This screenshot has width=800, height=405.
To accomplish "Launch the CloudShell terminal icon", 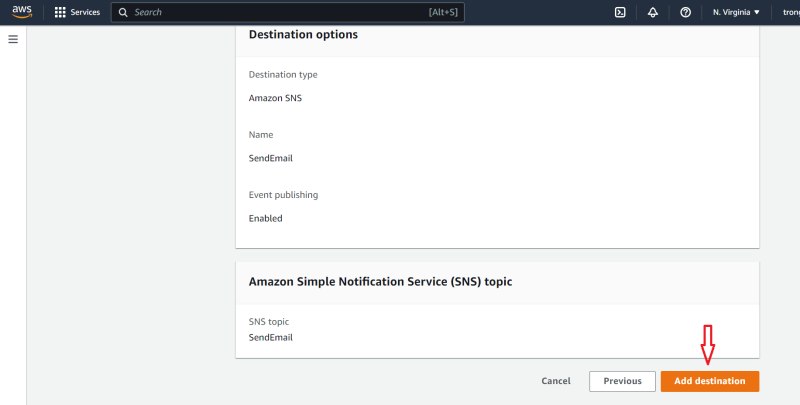I will point(620,12).
